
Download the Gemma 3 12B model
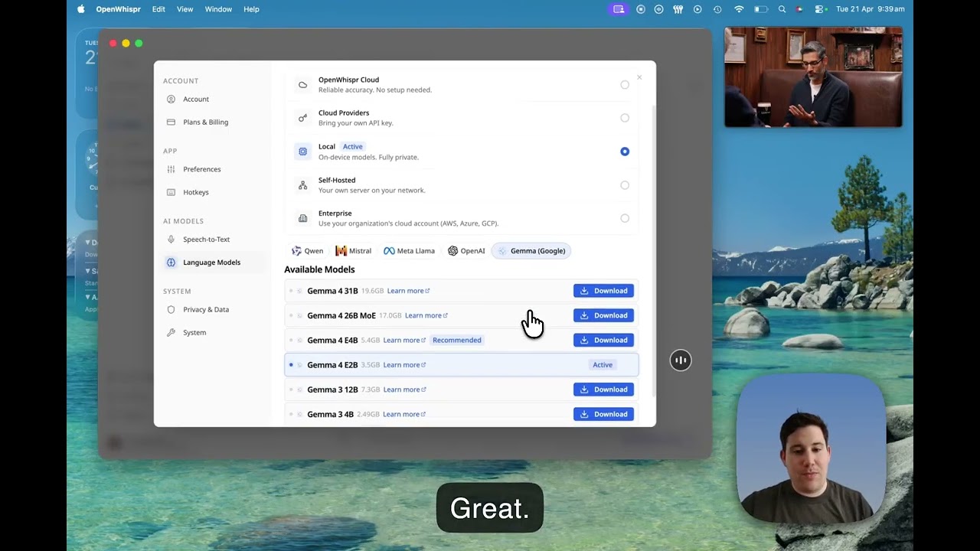click(603, 390)
